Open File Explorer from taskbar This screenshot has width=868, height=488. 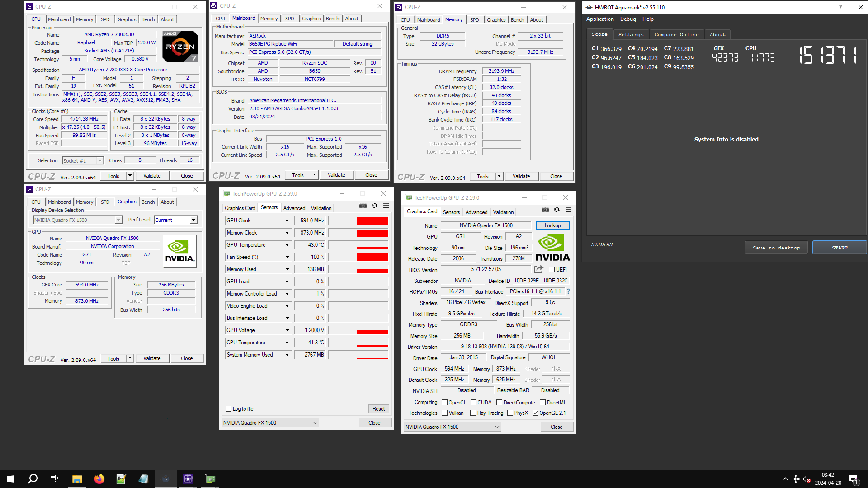click(x=77, y=479)
